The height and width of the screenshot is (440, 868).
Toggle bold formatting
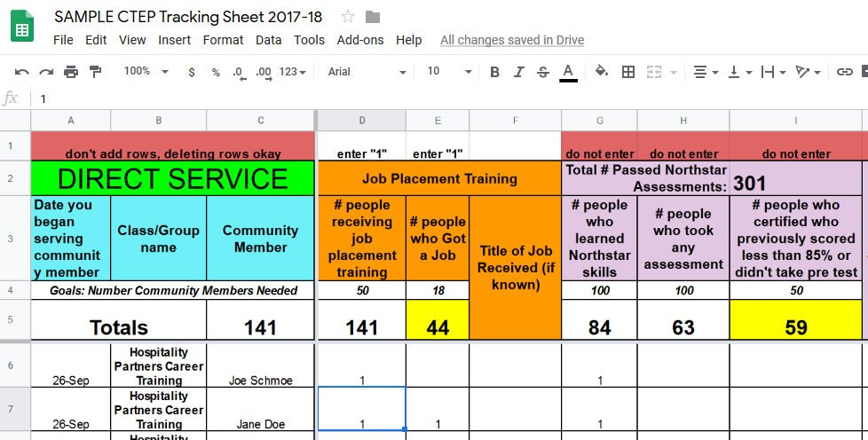pos(495,72)
